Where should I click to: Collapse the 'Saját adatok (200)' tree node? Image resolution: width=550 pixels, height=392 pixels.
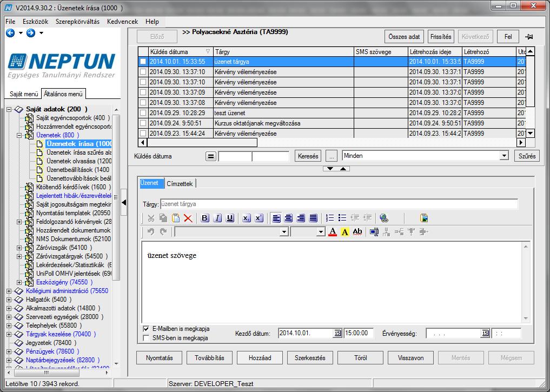9,109
